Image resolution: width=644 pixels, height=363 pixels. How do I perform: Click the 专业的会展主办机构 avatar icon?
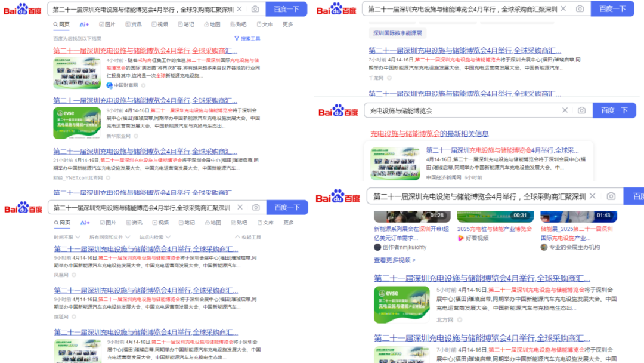544,247
